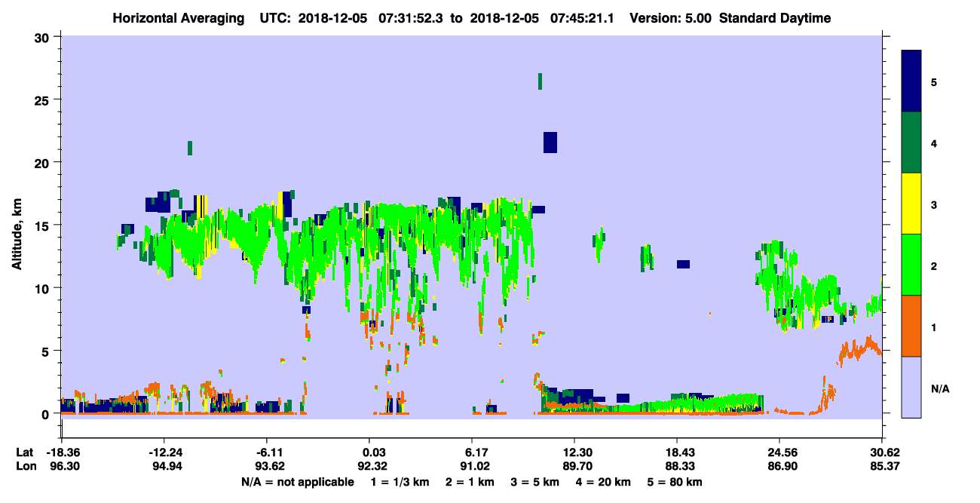Click 'Version: 5.00' in the title
The width and height of the screenshot is (980, 503).
click(669, 18)
